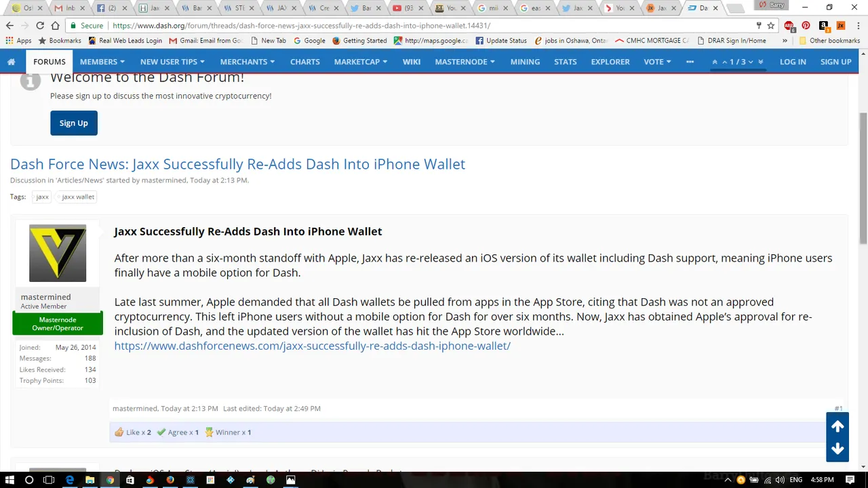Go to previous post up chevron

pos(724,62)
